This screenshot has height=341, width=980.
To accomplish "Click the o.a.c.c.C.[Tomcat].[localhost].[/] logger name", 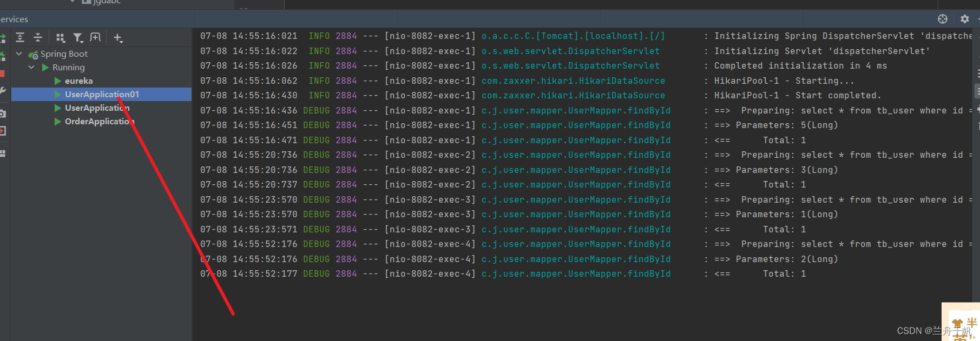I will [573, 36].
